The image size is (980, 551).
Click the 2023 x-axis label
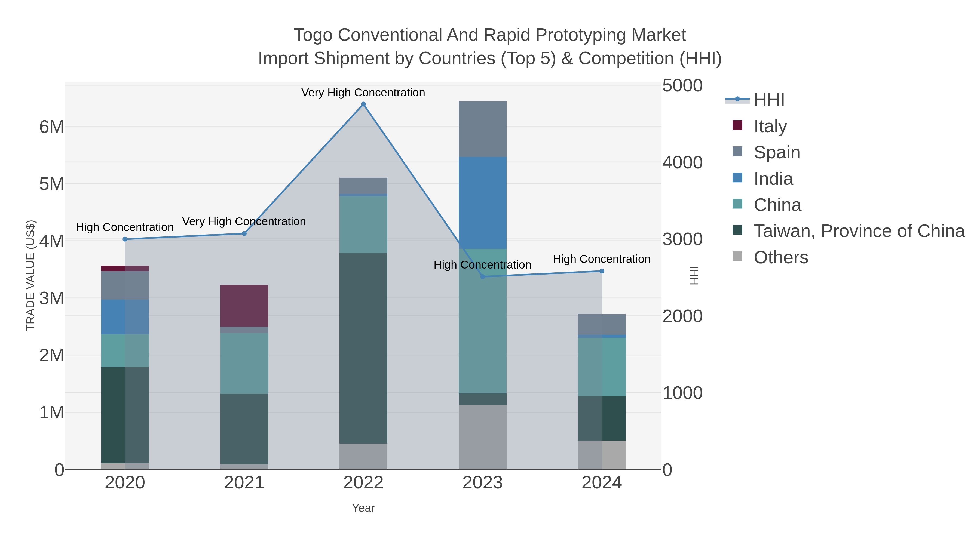coord(483,483)
